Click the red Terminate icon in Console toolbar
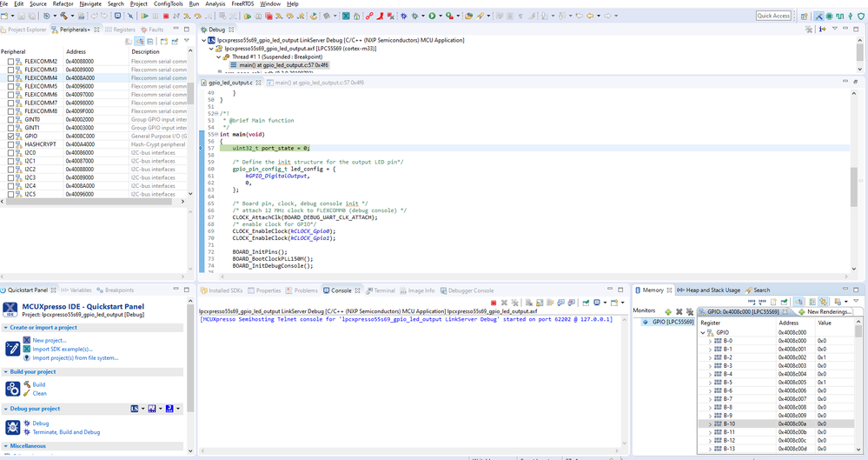The width and height of the screenshot is (868, 460). (x=494, y=303)
